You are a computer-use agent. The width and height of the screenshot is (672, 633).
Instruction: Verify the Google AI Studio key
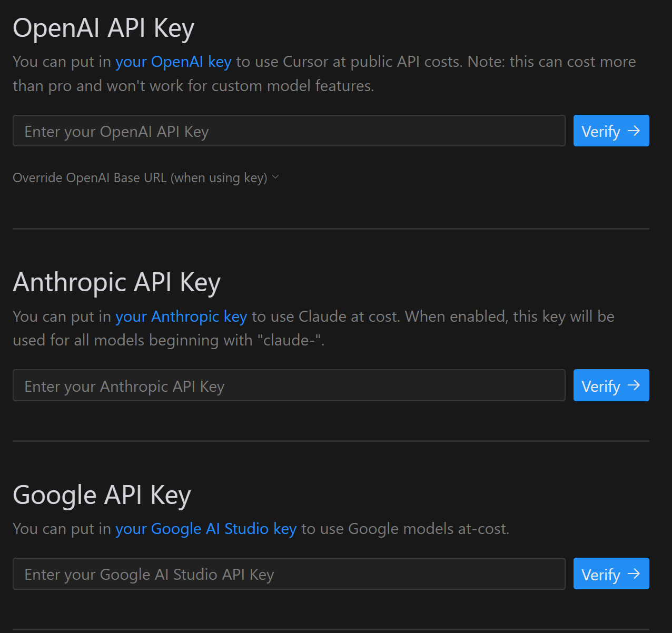pyautogui.click(x=611, y=573)
